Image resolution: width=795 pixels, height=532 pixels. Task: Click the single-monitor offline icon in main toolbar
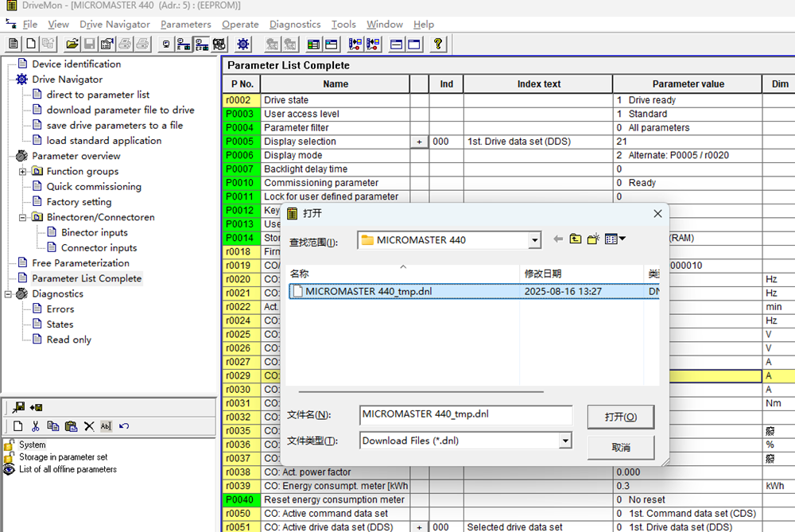[166, 44]
